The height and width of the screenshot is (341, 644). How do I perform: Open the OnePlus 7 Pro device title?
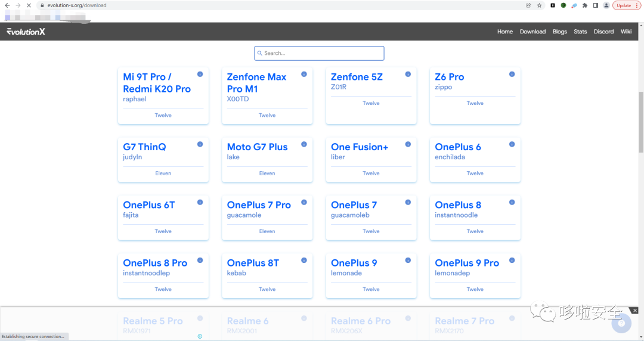(259, 205)
